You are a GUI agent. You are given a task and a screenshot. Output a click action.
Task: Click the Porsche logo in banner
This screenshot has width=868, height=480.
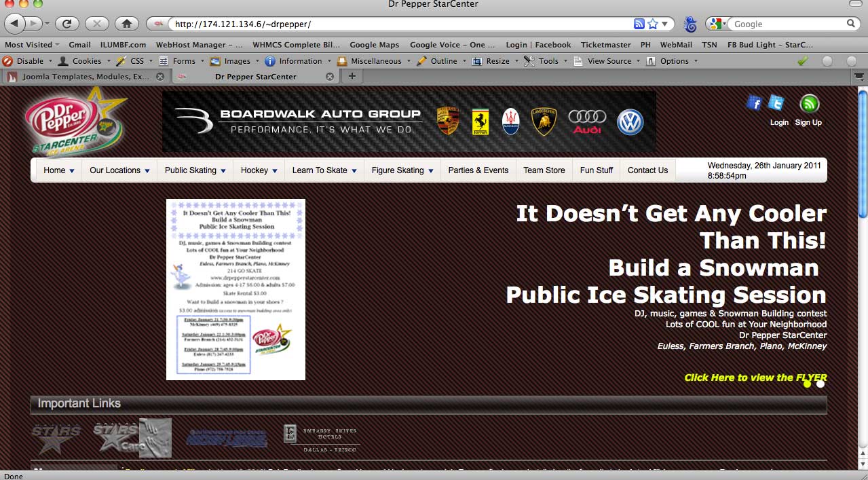pos(448,121)
